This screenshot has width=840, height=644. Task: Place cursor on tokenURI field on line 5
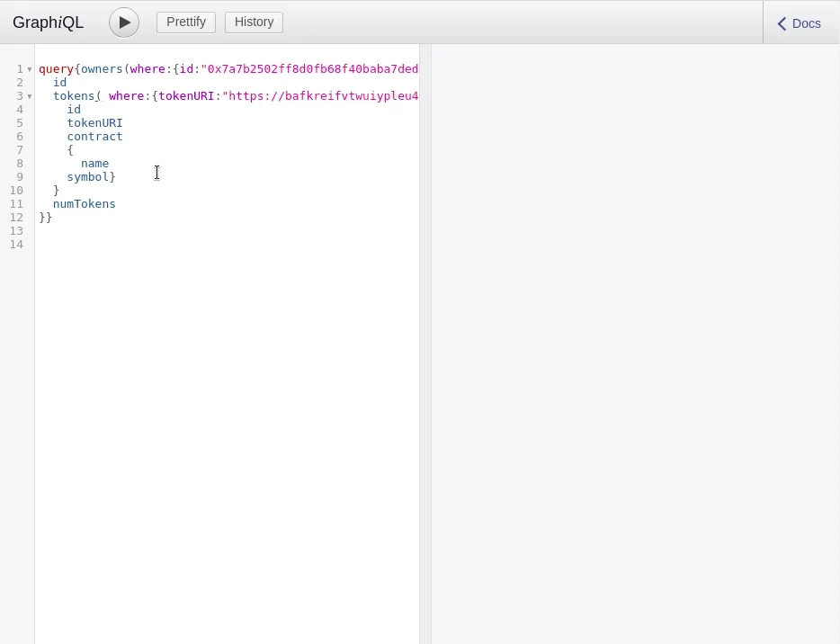tap(94, 123)
